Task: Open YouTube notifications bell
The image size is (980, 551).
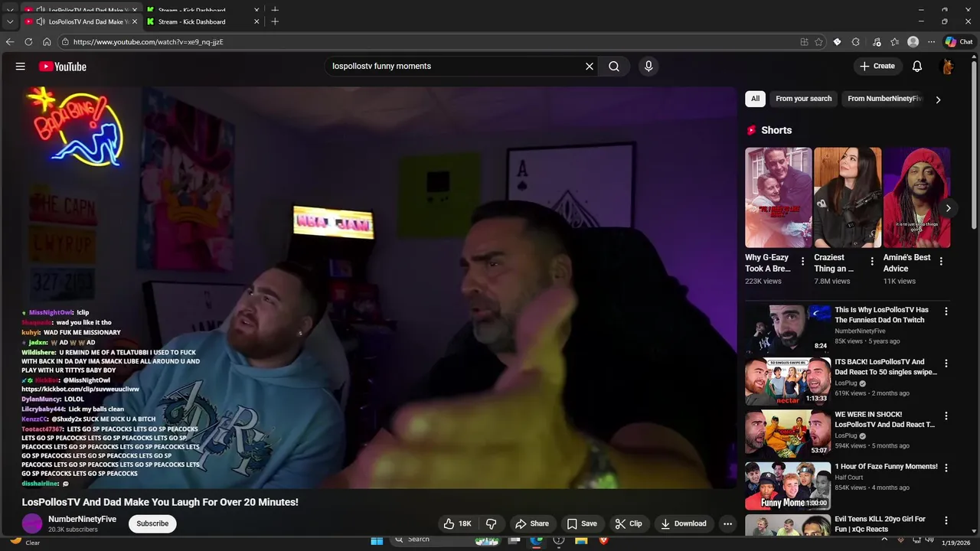Action: click(917, 67)
